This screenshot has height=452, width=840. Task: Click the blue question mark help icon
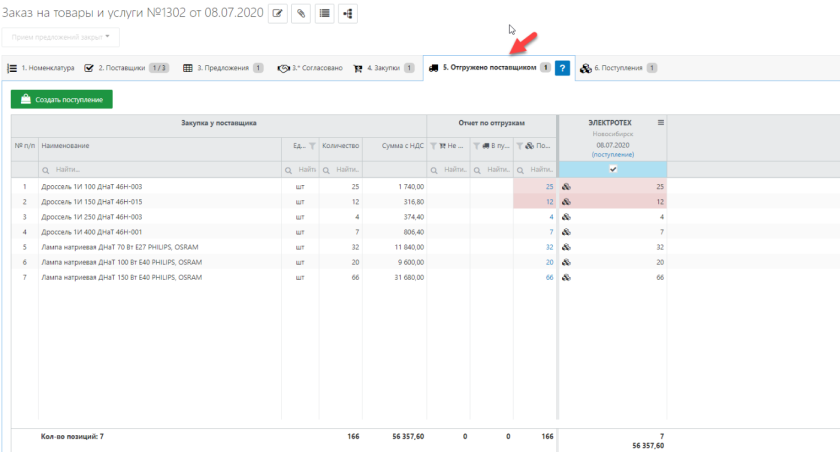[x=562, y=68]
